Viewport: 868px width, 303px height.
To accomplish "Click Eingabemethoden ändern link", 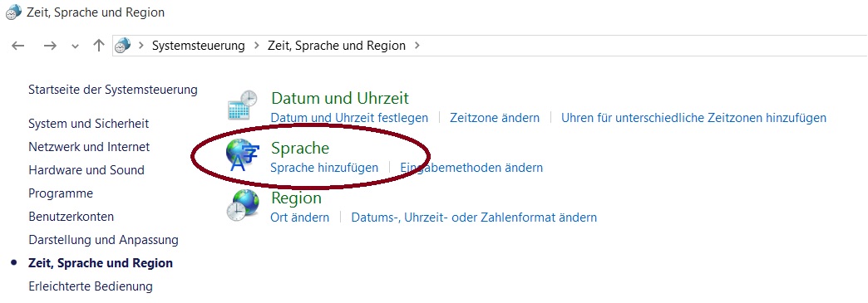I will click(x=471, y=168).
